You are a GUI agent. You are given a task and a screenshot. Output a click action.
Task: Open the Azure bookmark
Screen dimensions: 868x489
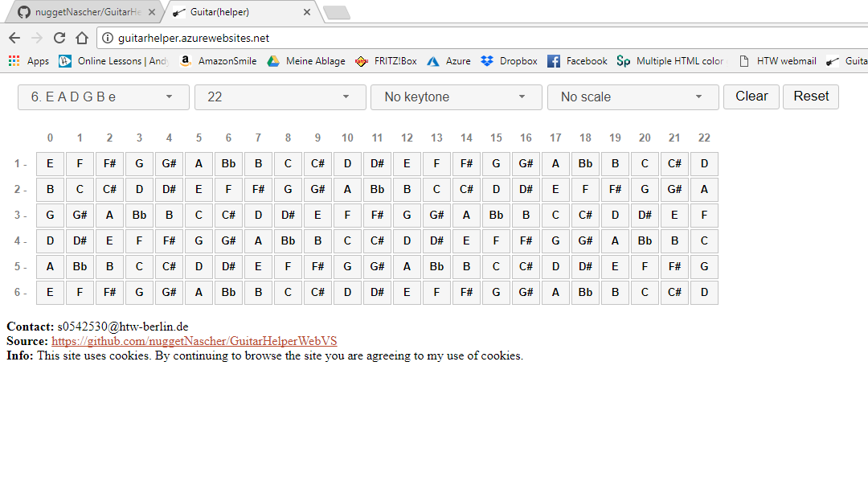tap(448, 61)
